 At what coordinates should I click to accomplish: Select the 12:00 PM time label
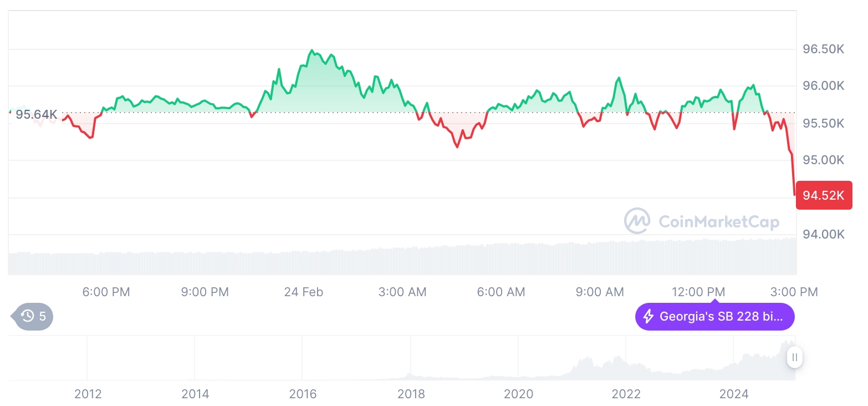click(698, 292)
